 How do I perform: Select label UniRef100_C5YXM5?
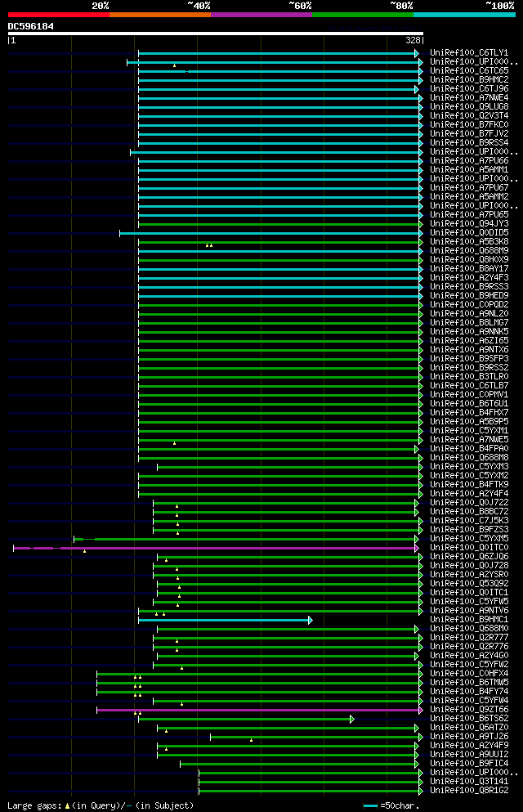click(469, 539)
